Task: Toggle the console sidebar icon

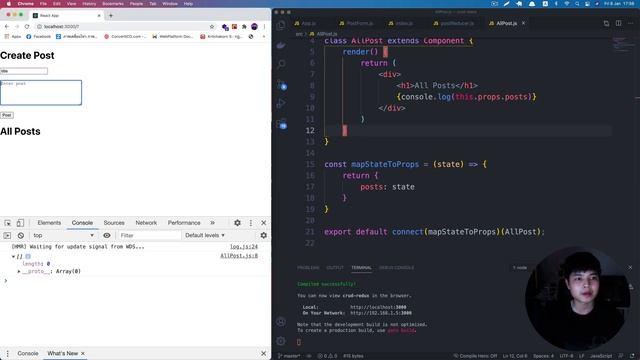Action: (x=7, y=236)
